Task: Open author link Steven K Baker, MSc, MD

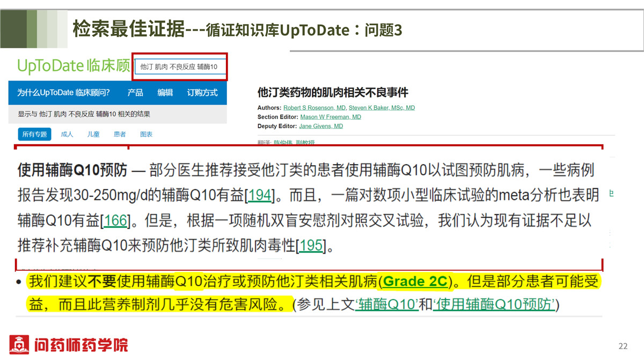Action: click(382, 108)
